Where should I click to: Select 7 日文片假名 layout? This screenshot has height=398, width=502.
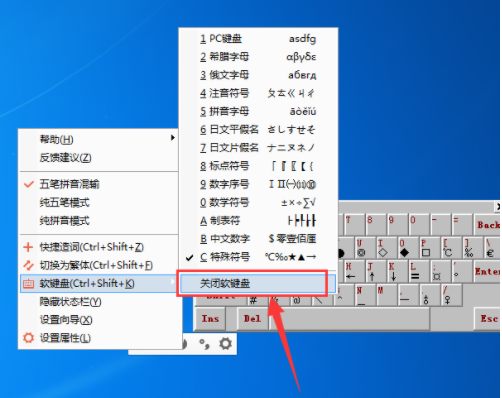click(x=258, y=148)
